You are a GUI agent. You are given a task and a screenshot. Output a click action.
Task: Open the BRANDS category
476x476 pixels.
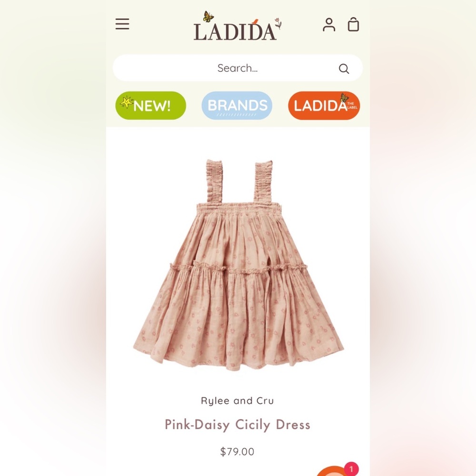coord(237,105)
